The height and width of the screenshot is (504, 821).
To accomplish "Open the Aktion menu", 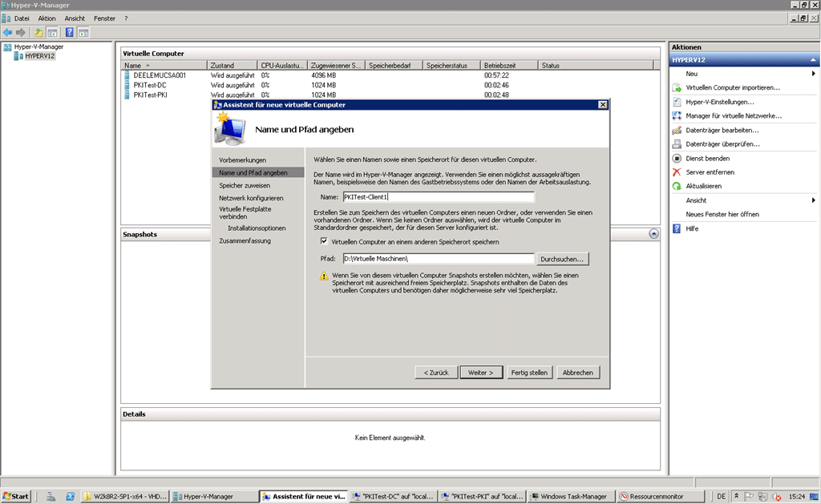I will 47,18.
